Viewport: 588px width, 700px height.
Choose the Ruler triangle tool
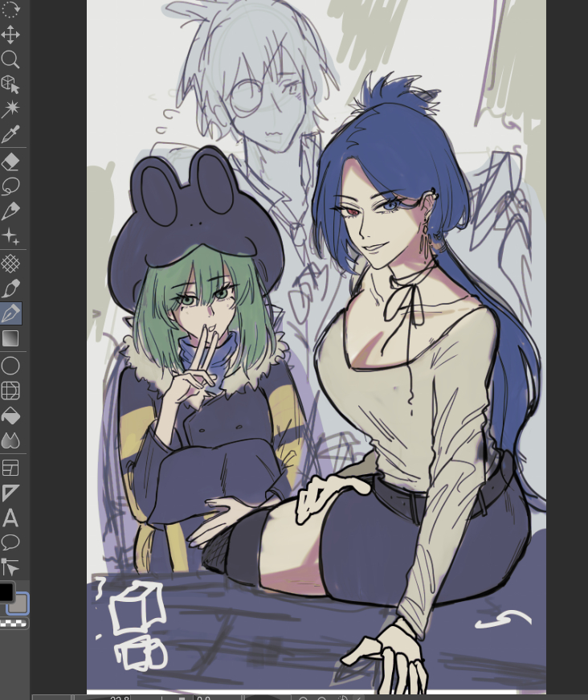click(10, 493)
